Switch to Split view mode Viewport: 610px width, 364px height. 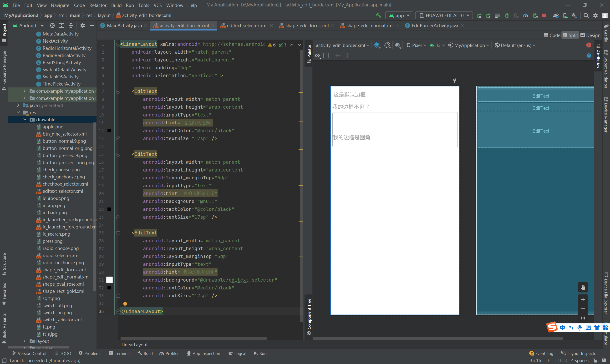[x=570, y=35]
